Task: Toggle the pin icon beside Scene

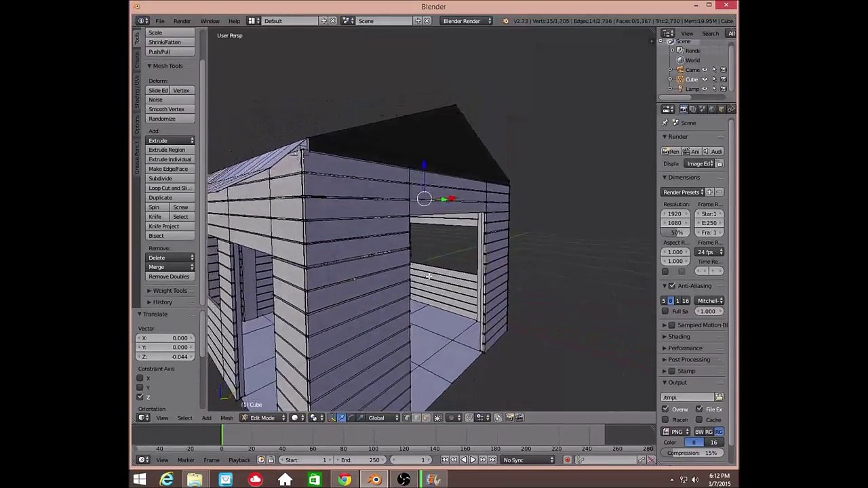Action: [665, 123]
